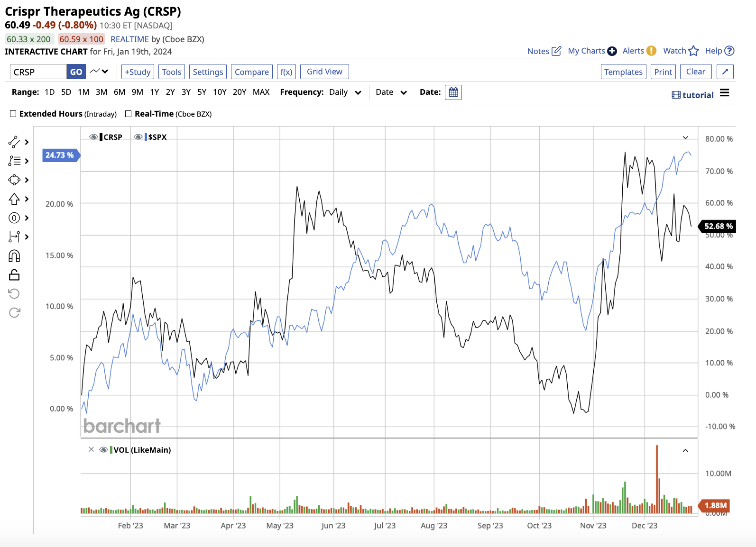Click the GO button

click(x=76, y=72)
